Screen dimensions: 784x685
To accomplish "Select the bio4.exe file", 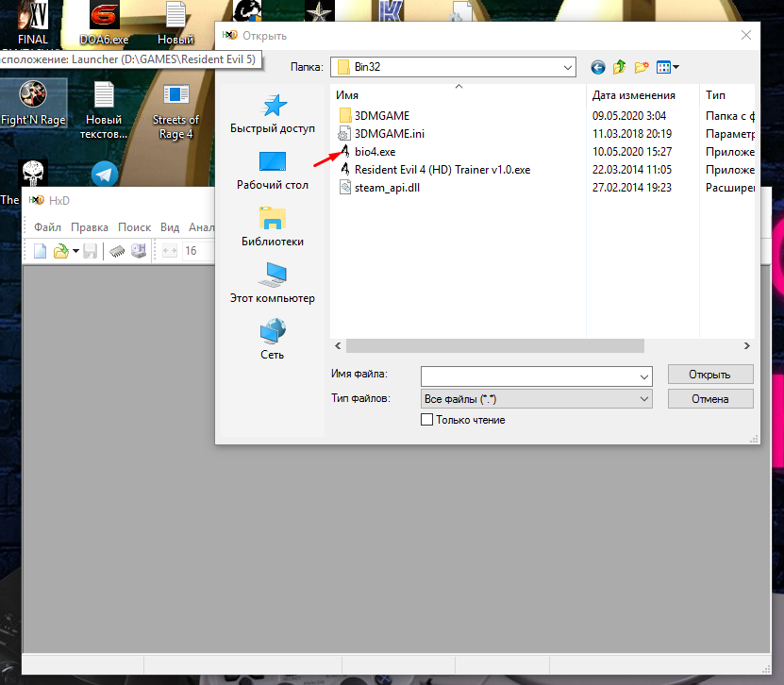I will tap(368, 152).
